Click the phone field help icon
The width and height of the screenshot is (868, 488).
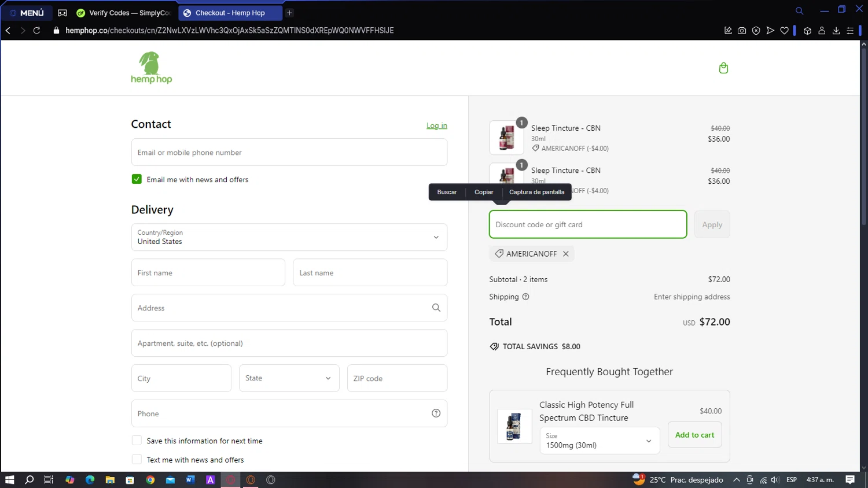coord(436,413)
